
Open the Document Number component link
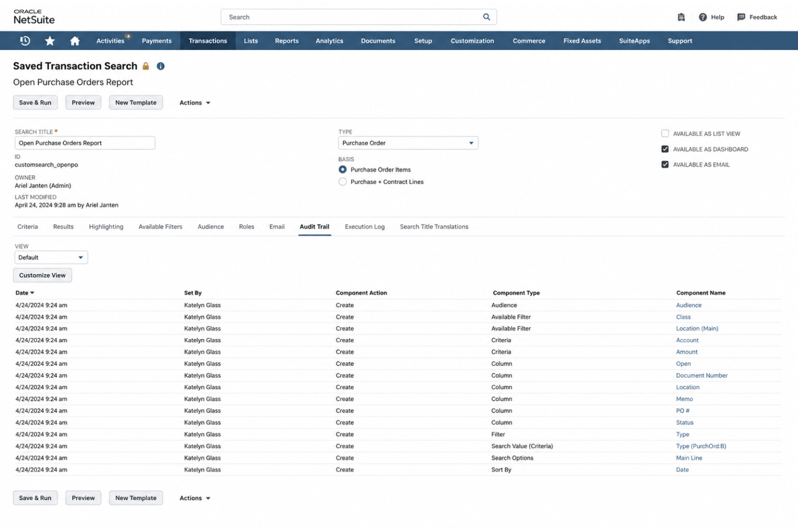pyautogui.click(x=701, y=375)
